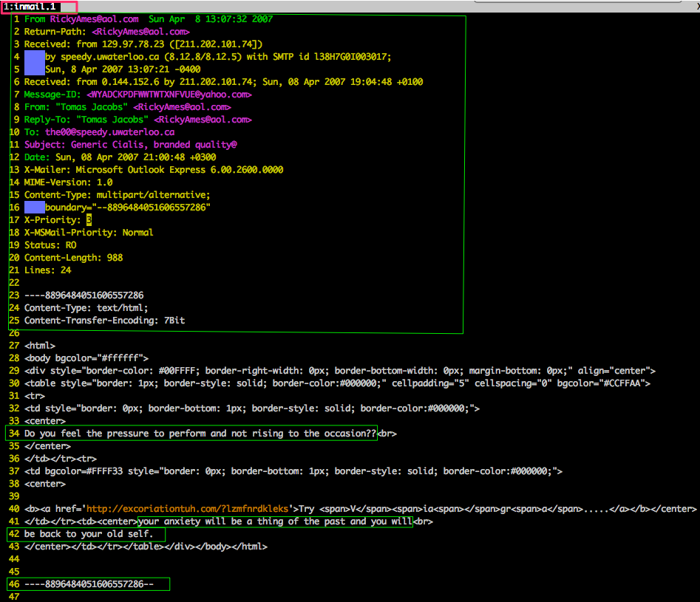Click '<td bgcolor=#FFFF33' line 37
The height and width of the screenshot is (602, 700).
point(293,471)
